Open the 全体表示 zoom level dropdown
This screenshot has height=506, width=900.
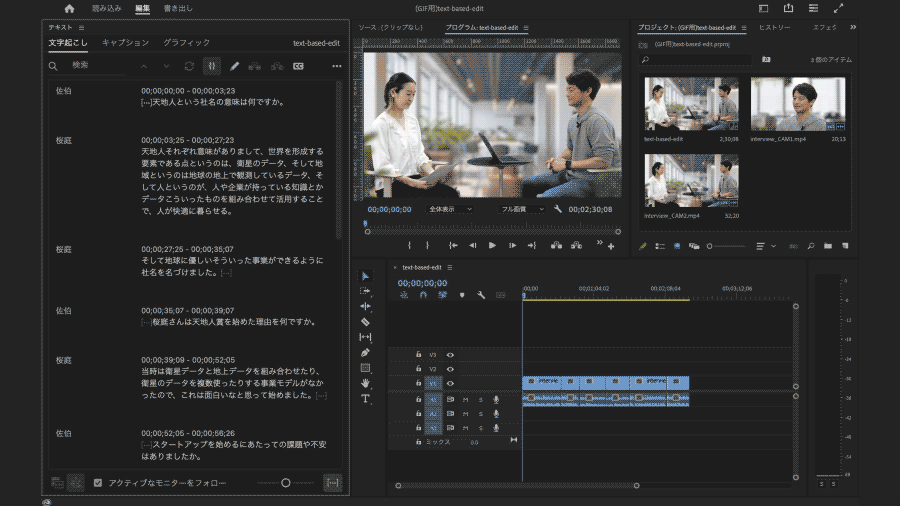[450, 209]
